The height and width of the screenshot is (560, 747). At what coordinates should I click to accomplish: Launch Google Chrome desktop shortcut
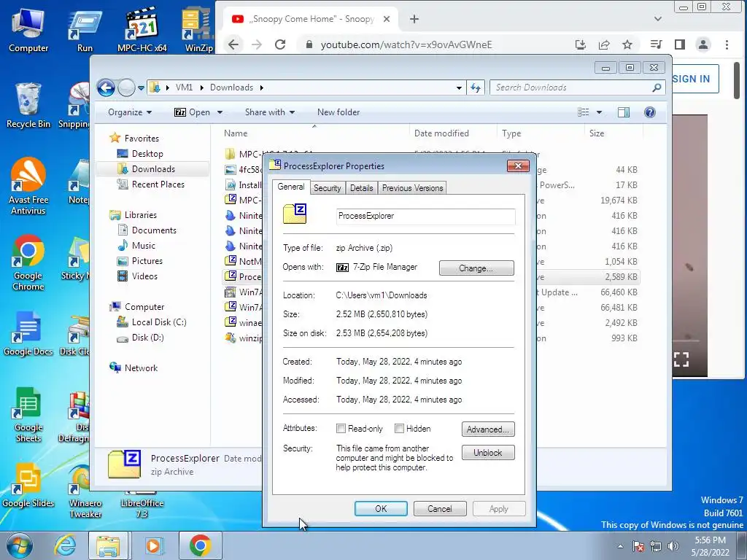pyautogui.click(x=28, y=262)
